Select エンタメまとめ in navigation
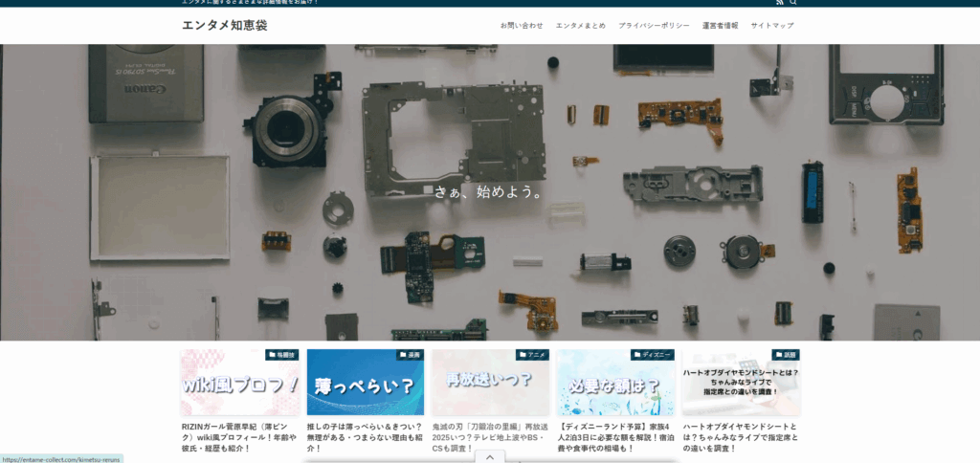Screen dimensions: 980x463 point(580,26)
